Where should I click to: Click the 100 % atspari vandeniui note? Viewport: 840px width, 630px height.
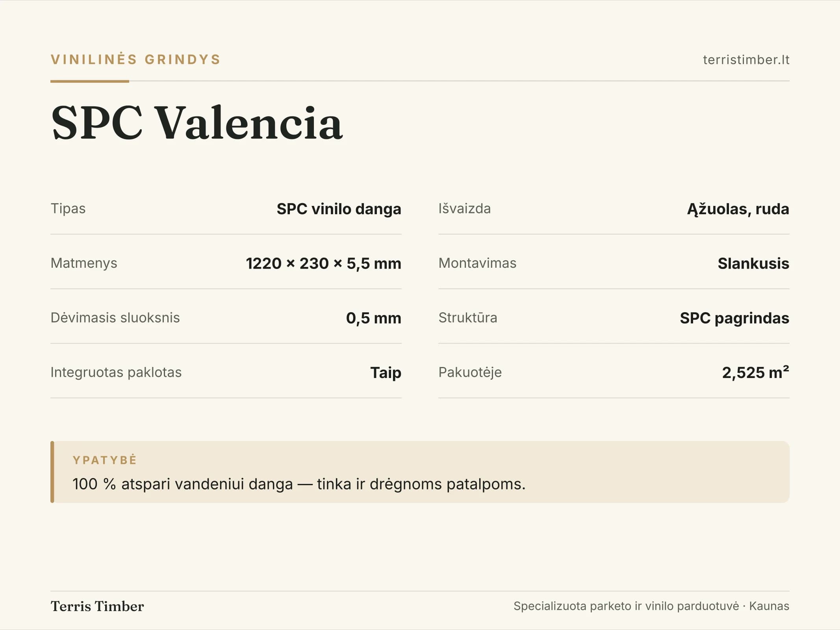pyautogui.click(x=299, y=484)
